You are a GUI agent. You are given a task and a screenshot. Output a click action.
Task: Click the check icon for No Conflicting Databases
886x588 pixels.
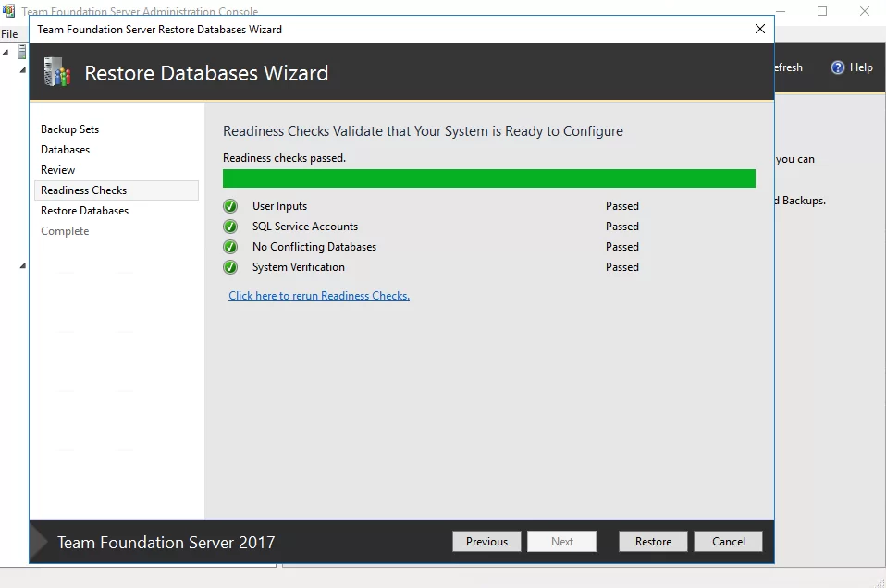pyautogui.click(x=230, y=247)
